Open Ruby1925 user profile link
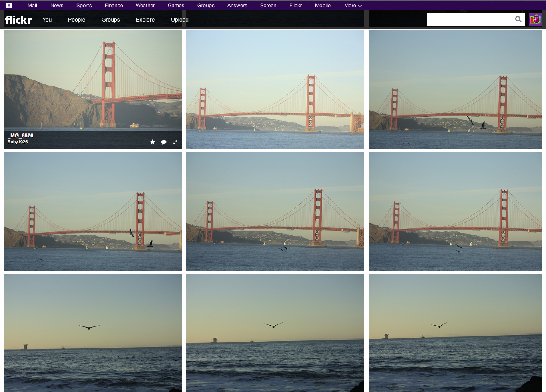 click(18, 142)
